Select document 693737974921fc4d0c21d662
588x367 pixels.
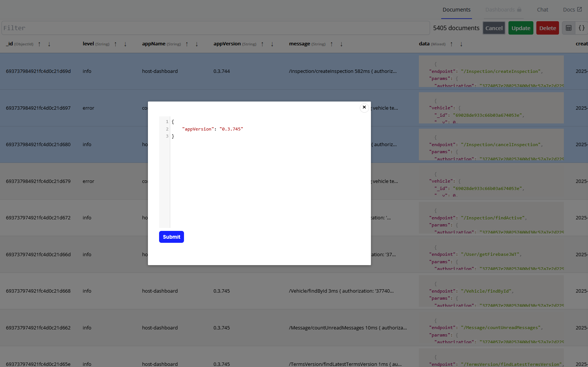(x=38, y=328)
